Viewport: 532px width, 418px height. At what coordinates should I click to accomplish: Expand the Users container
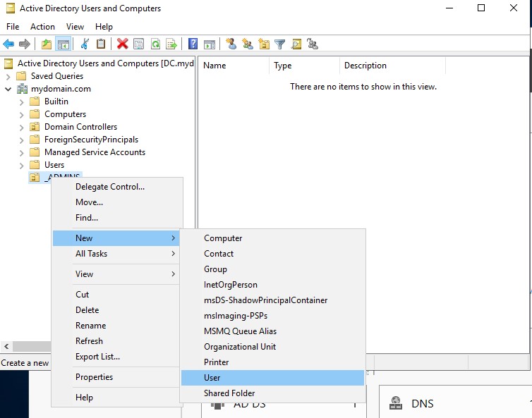click(x=21, y=166)
